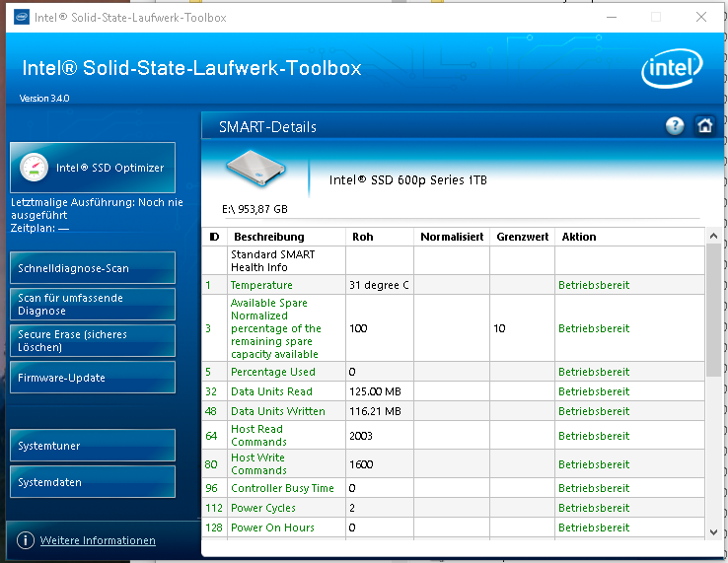The height and width of the screenshot is (563, 728).
Task: Click the Beschreibung column header
Action: click(x=286, y=237)
